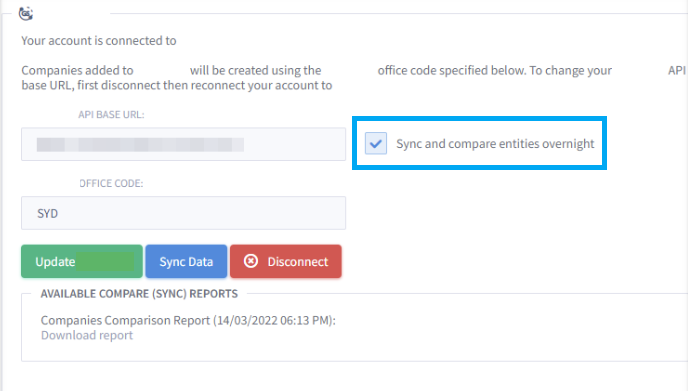This screenshot has width=688, height=391.
Task: Click the SYD text in office code
Action: click(47, 214)
